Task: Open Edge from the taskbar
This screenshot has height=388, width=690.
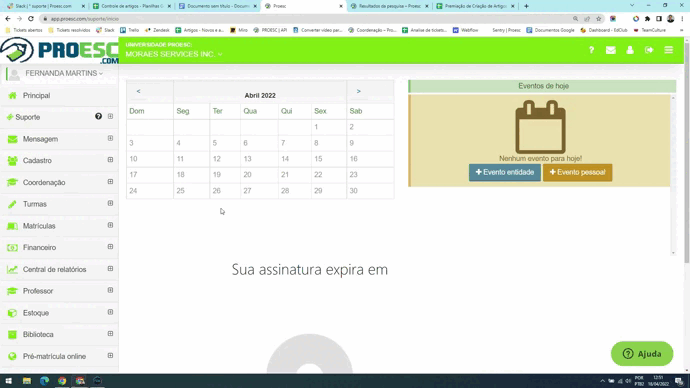Action: click(x=44, y=381)
